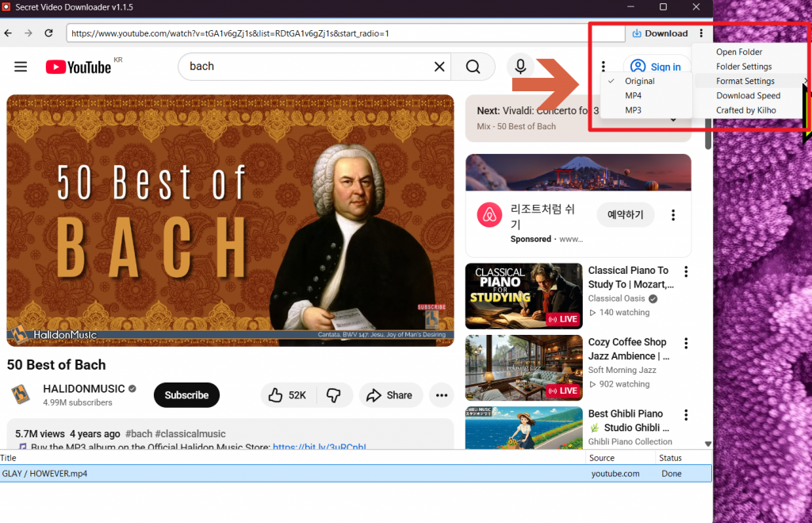Open the Best Ghibli Piano thumbnail
The image size is (812, 523).
tap(523, 428)
